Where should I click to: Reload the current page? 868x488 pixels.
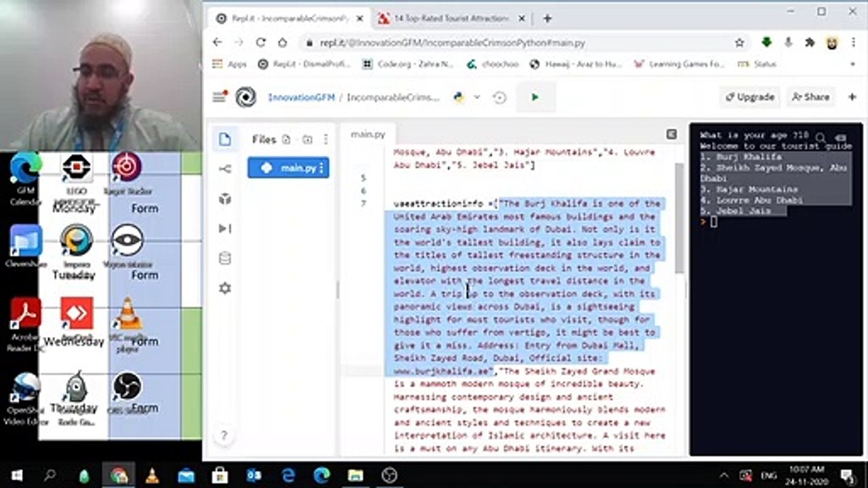[260, 42]
